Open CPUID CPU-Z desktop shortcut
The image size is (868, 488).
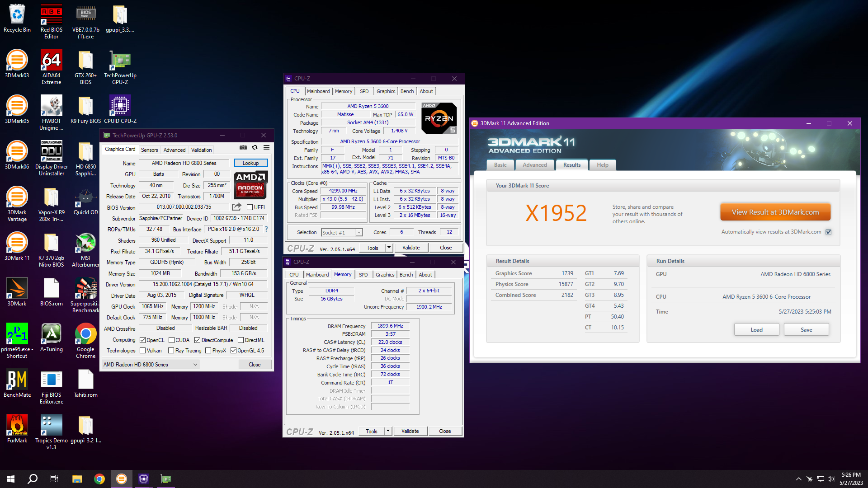click(x=120, y=109)
